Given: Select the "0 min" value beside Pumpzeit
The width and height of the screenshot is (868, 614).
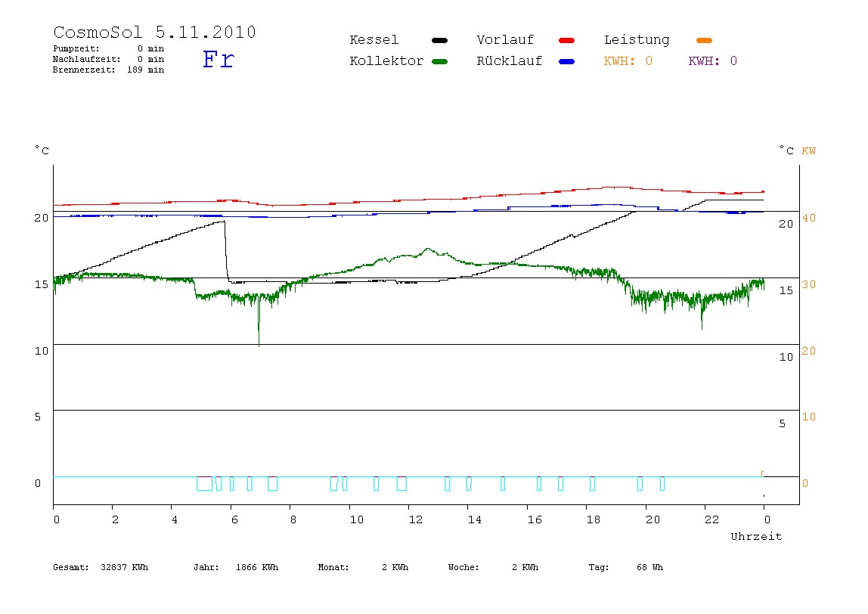Looking at the screenshot, I should point(150,48).
